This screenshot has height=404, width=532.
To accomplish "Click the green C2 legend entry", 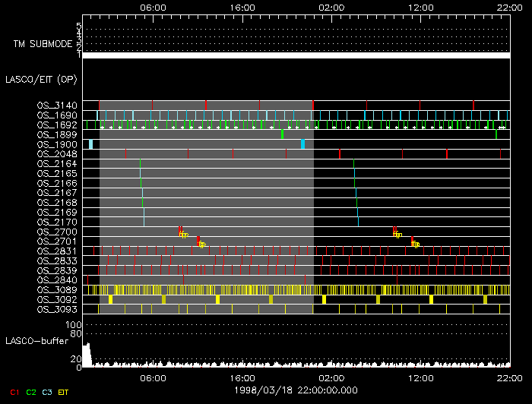I will pyautogui.click(x=31, y=390).
